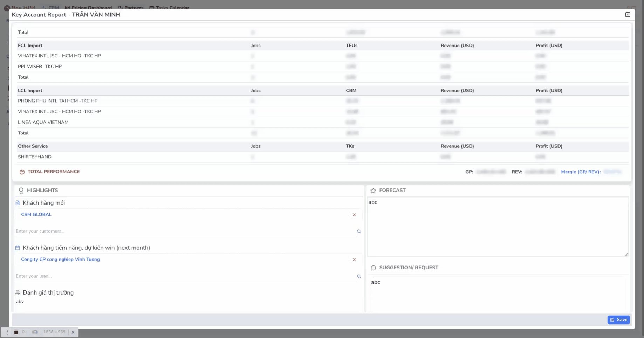Close the screen recorder toolbar

pyautogui.click(x=73, y=332)
